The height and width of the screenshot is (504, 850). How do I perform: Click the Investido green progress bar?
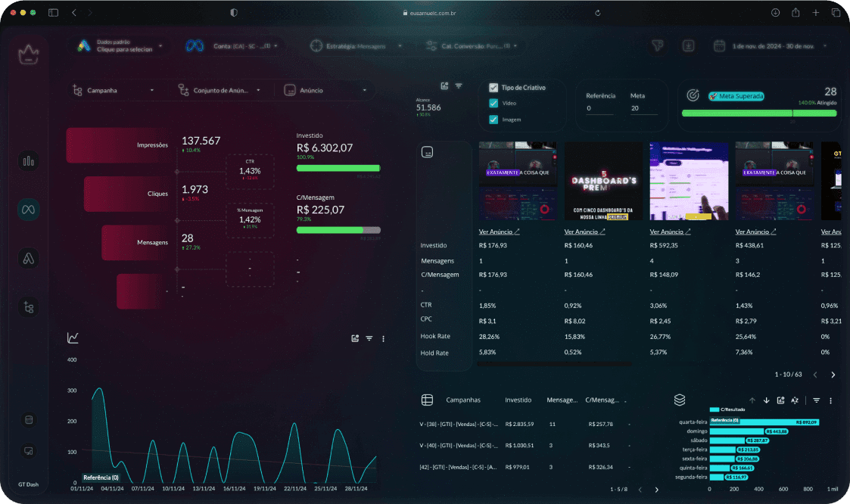[338, 168]
